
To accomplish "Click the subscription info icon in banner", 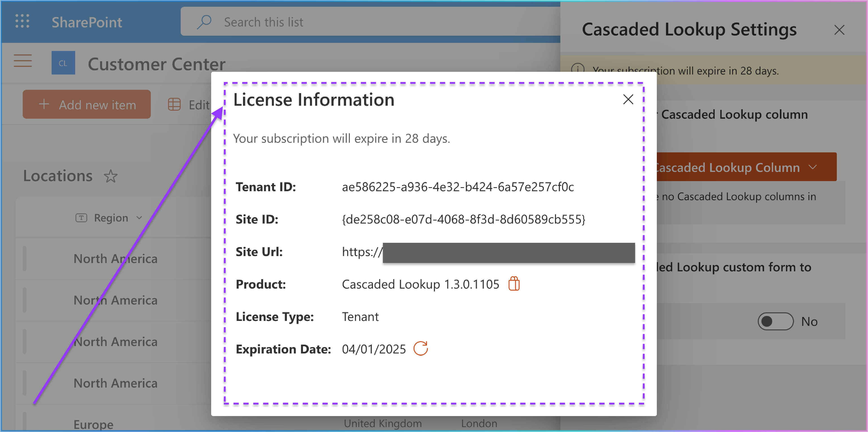I will point(578,69).
